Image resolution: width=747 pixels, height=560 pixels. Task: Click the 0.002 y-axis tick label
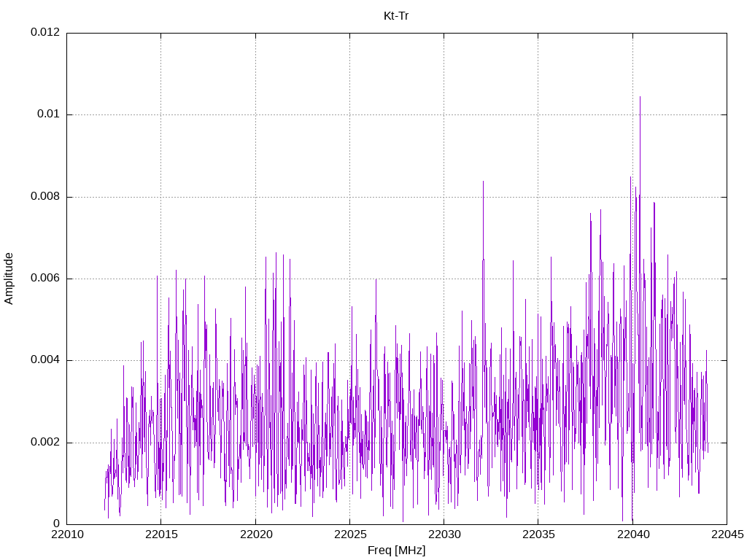[46, 443]
